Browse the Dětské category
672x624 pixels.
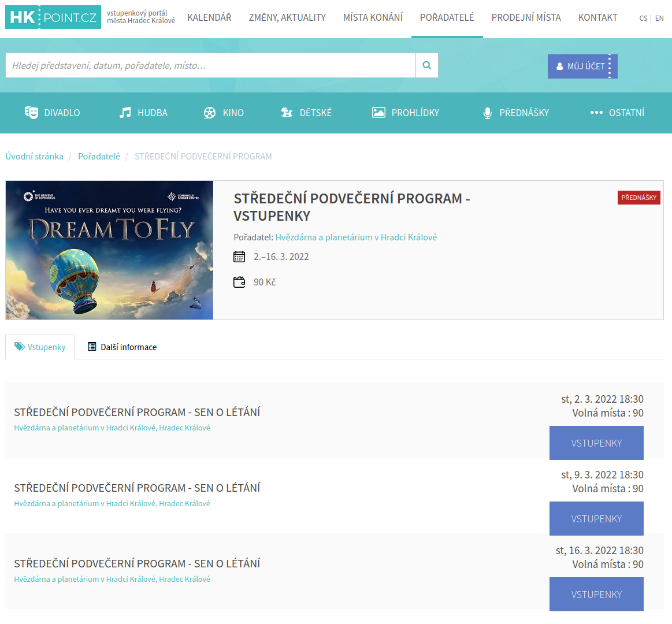coord(306,113)
